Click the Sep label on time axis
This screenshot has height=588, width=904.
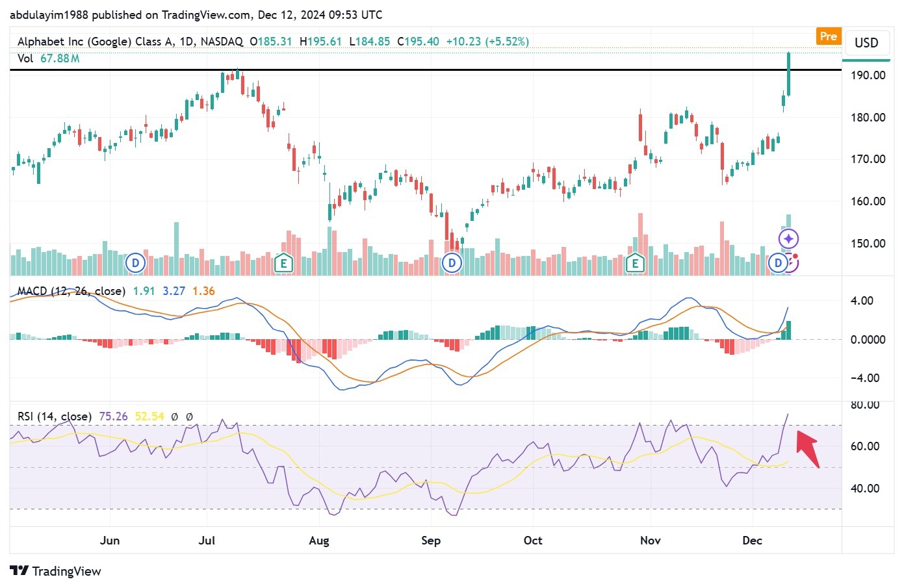tap(431, 541)
